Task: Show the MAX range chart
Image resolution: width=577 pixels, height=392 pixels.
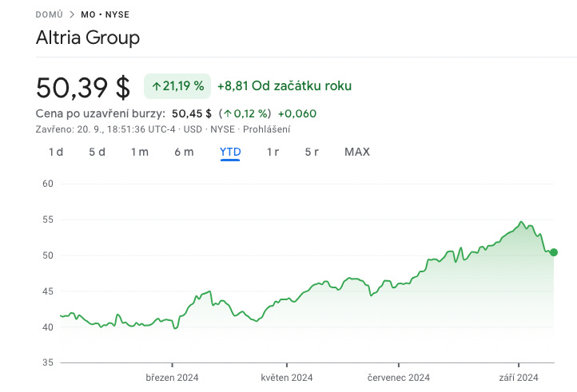Action: [x=357, y=152]
